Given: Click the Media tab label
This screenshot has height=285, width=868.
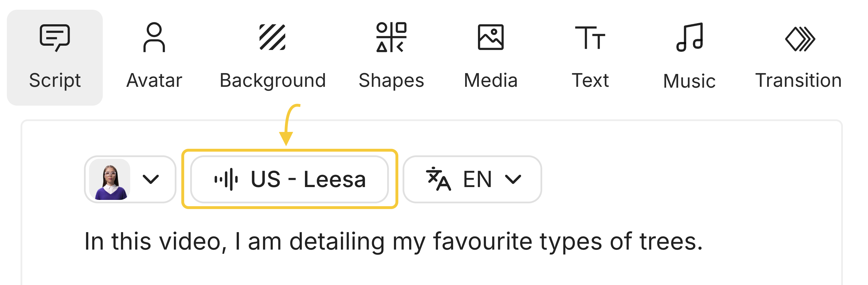Looking at the screenshot, I should (491, 80).
